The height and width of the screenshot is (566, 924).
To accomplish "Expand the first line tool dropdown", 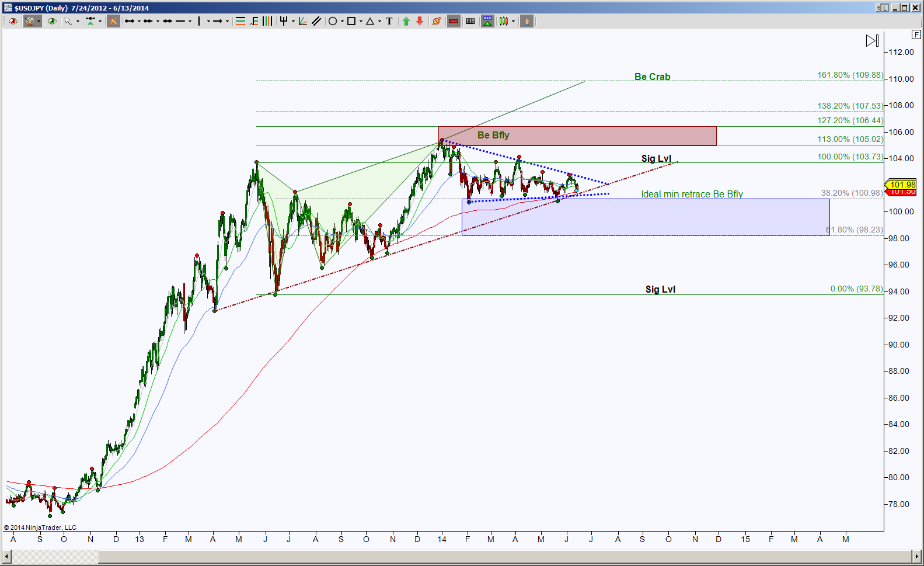I will point(139,22).
